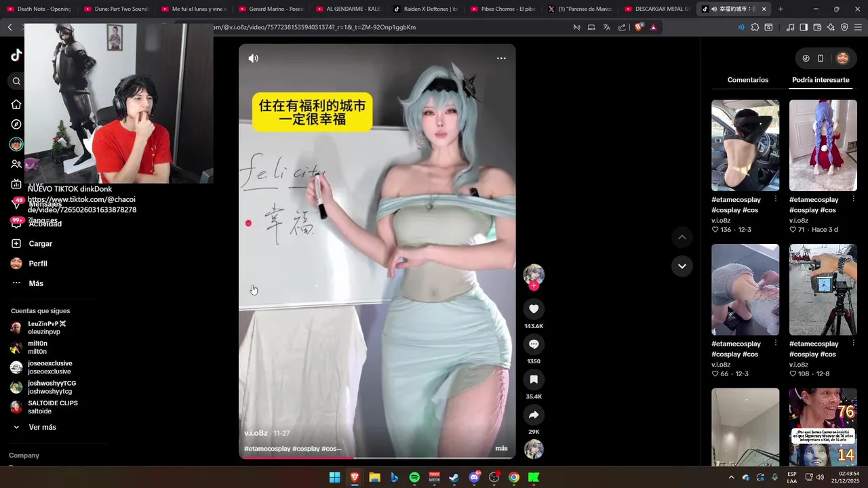Viewport: 868px width, 488px height.
Task: Open Brave Leo AI sparkle icon
Action: point(831,27)
